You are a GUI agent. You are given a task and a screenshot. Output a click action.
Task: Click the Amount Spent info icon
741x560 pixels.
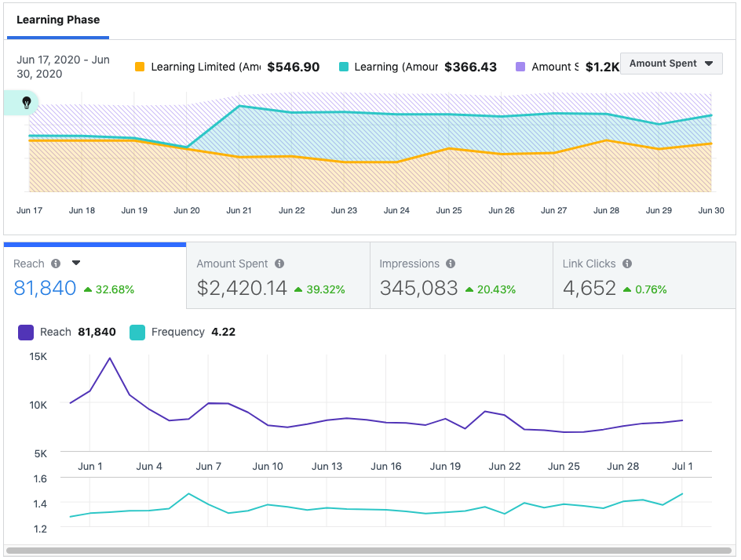click(x=279, y=264)
